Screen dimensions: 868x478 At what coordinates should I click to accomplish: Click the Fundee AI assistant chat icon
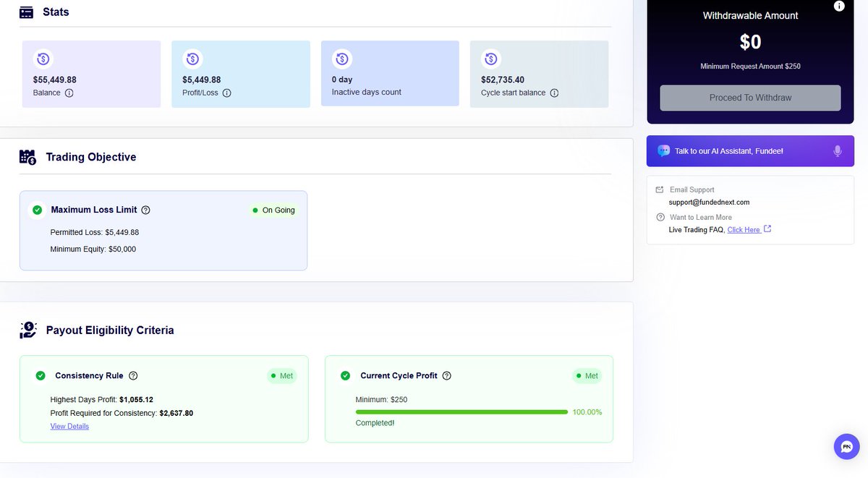(663, 150)
